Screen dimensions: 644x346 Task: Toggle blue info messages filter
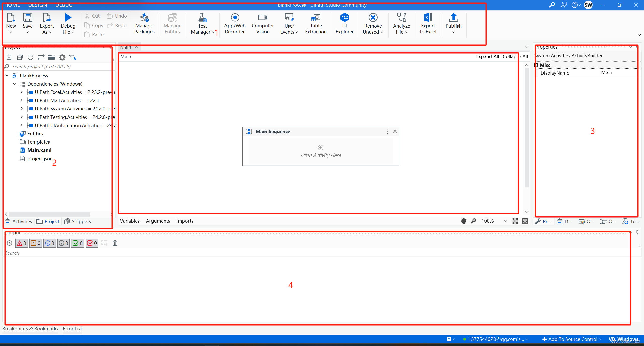pyautogui.click(x=50, y=243)
